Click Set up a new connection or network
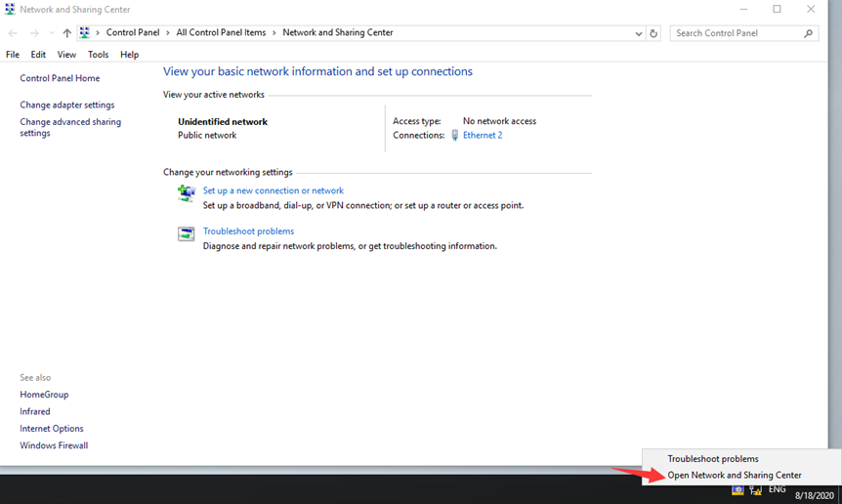842x504 pixels. coord(274,190)
